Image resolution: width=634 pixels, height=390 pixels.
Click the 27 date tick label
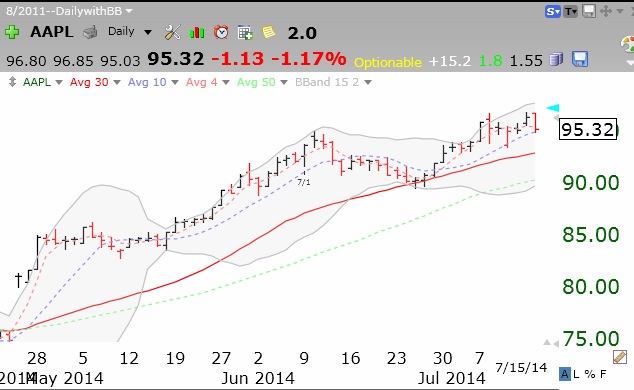[221, 358]
